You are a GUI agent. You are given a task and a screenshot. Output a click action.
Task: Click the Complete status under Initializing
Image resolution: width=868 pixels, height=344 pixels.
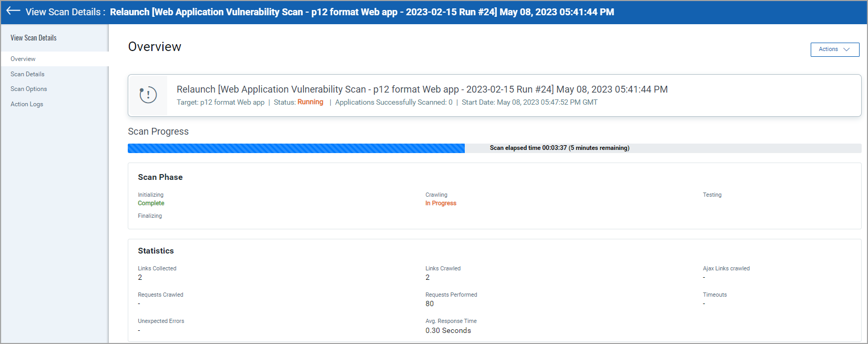pyautogui.click(x=151, y=203)
